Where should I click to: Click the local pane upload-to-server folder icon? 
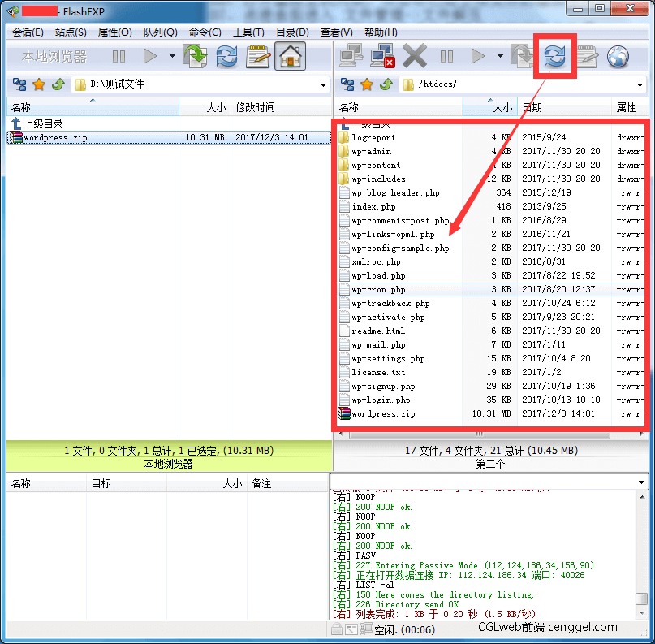[x=195, y=56]
